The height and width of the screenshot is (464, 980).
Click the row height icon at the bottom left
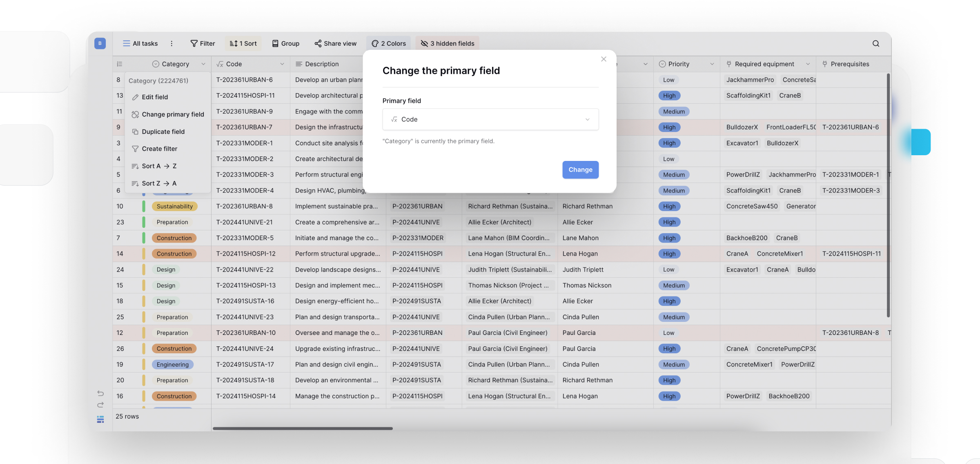pyautogui.click(x=100, y=419)
